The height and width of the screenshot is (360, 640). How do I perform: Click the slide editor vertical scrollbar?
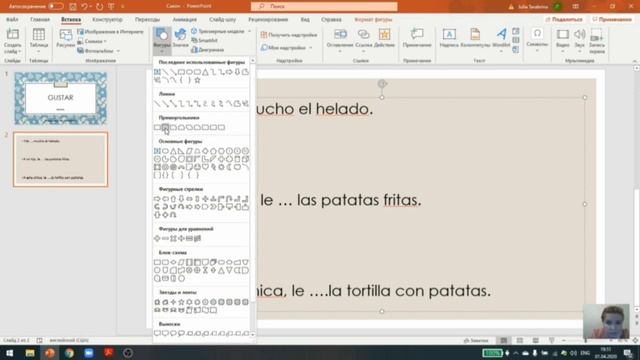coord(636,188)
